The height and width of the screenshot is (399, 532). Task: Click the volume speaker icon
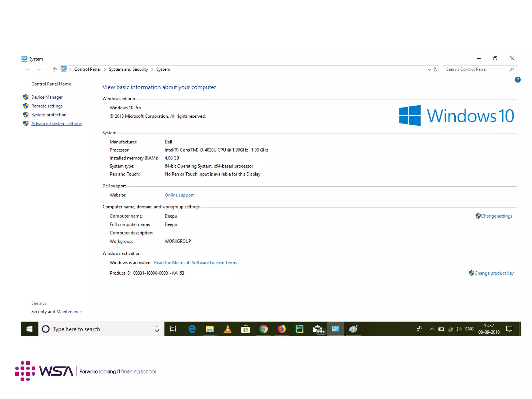coord(458,329)
